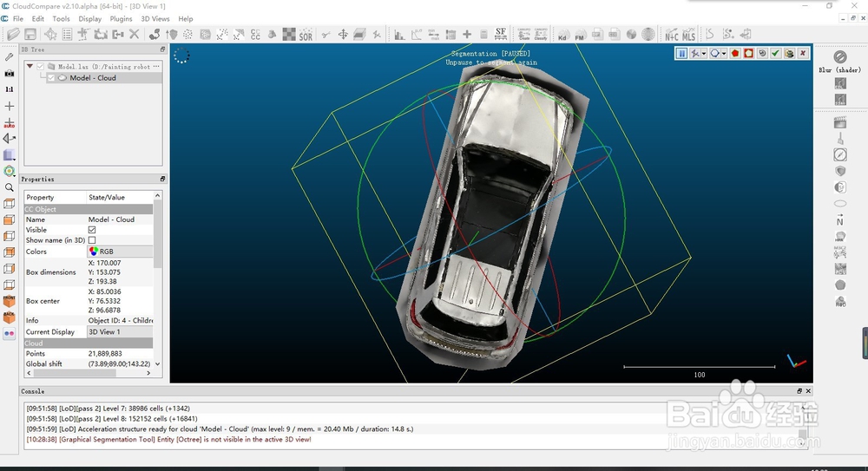Open the Current Display 3D View 1 dropdown
Viewport: 868px width, 471px height.
pos(120,332)
